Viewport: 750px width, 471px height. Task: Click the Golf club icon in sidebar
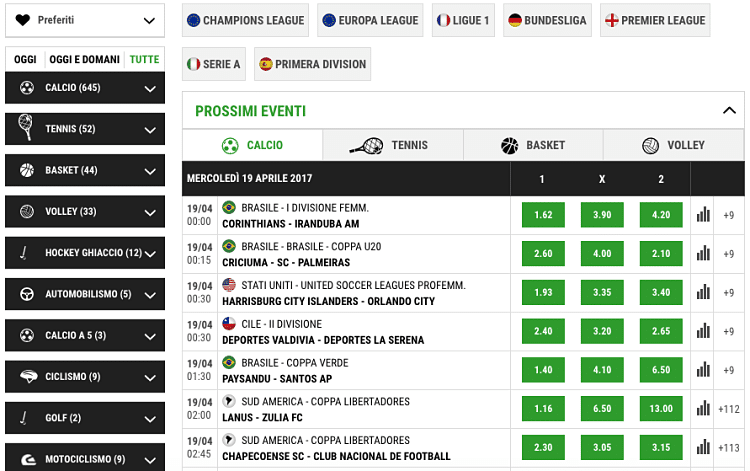tap(26, 418)
